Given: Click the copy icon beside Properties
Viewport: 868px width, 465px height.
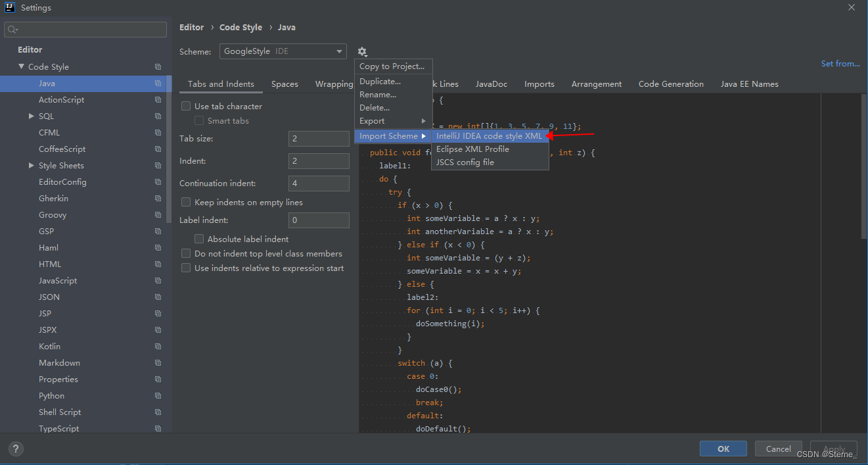Looking at the screenshot, I should pyautogui.click(x=158, y=379).
